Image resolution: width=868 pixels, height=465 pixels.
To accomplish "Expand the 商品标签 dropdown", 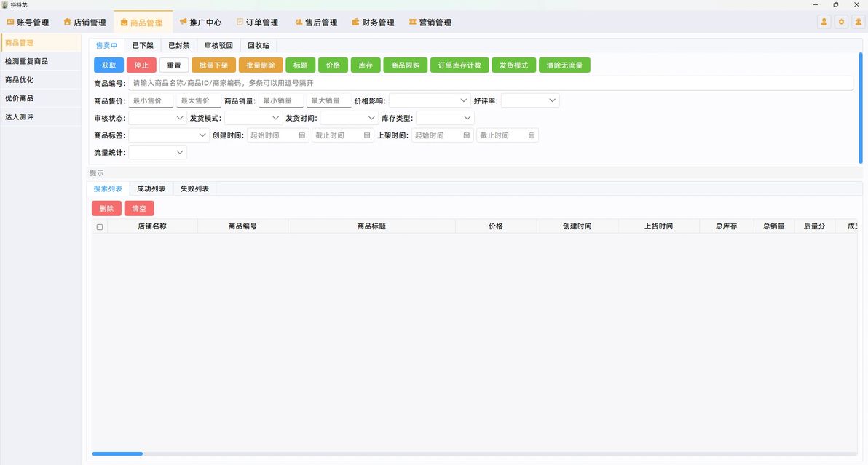I will (169, 135).
